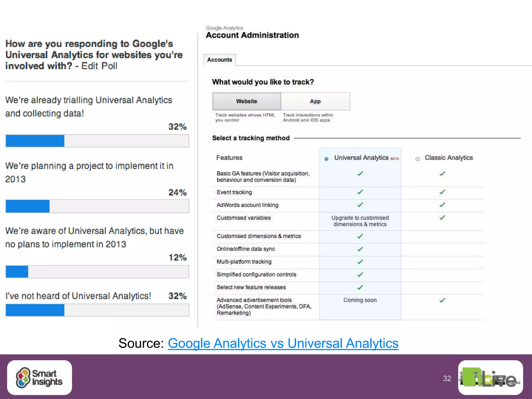Click the 'Event tracking' feature label

[x=234, y=192]
